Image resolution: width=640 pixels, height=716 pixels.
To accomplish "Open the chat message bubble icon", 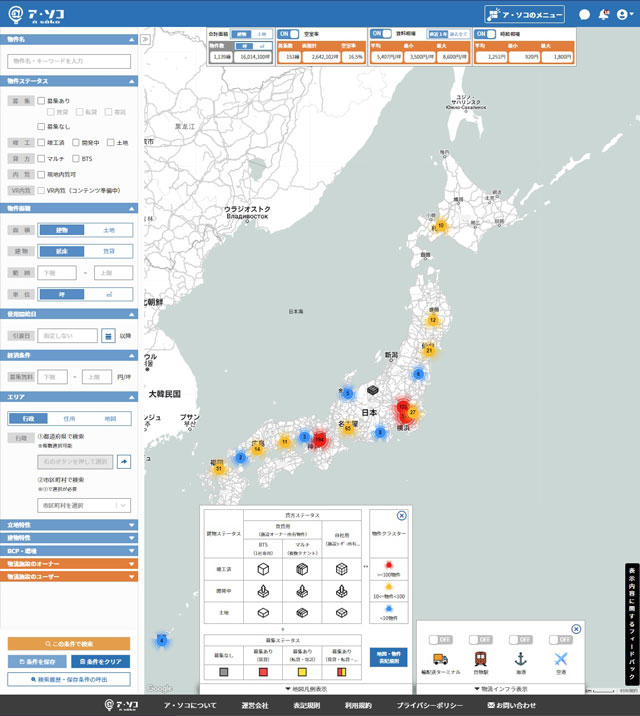I will (x=584, y=15).
